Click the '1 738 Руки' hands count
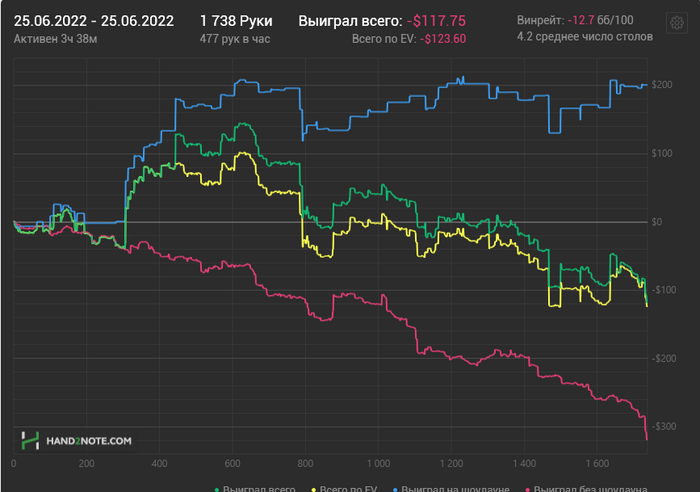Screen dimensions: 700x492 pos(236,21)
